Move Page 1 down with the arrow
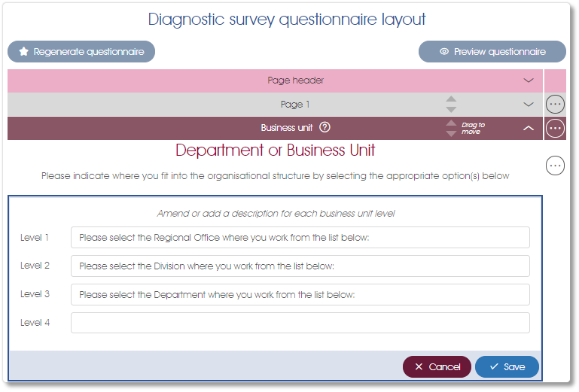This screenshot has height=392, width=579. (451, 109)
